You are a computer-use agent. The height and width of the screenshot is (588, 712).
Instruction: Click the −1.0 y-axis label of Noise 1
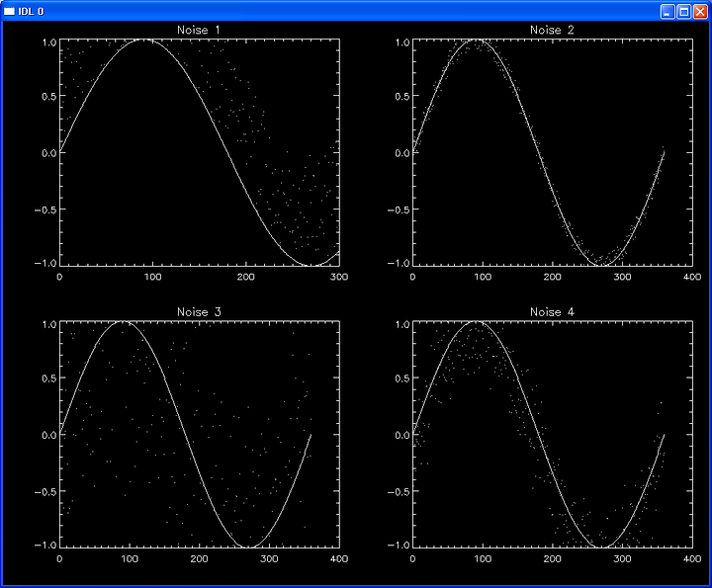point(45,264)
